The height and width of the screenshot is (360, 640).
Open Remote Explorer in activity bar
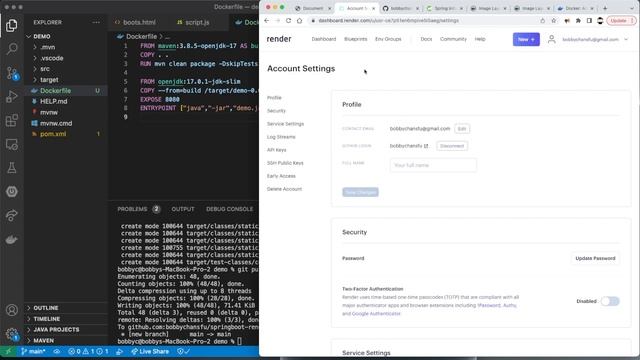[11, 144]
